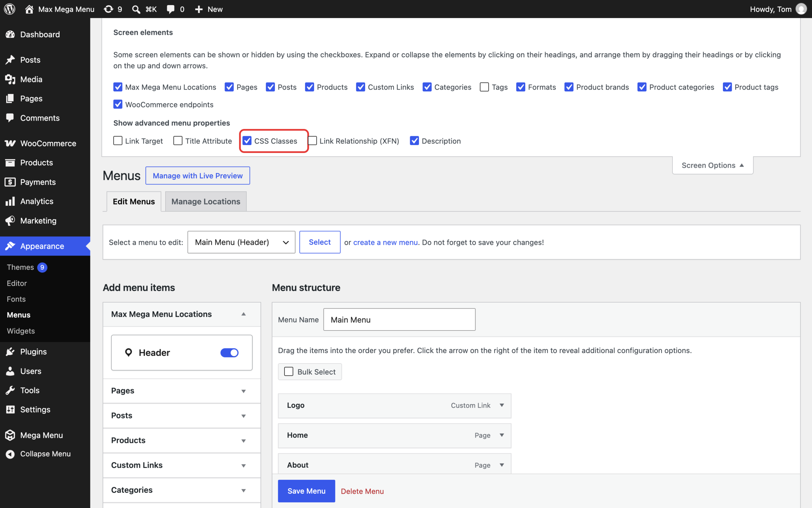This screenshot has width=812, height=508.
Task: Open the Media sidebar icon
Action: pos(10,79)
